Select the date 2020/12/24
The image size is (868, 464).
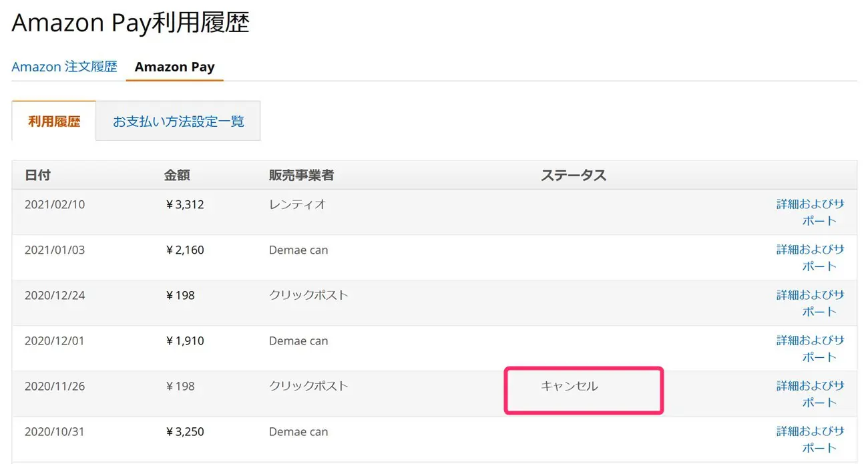pos(55,296)
